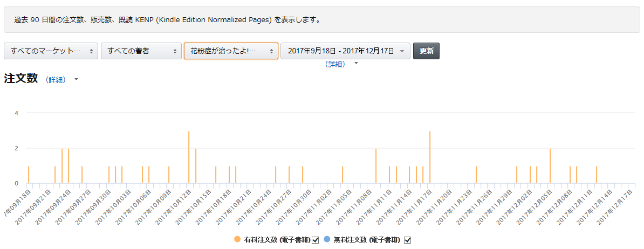Click the (詳細) link beside 注文数 heading
This screenshot has height=249, width=644.
coord(56,80)
